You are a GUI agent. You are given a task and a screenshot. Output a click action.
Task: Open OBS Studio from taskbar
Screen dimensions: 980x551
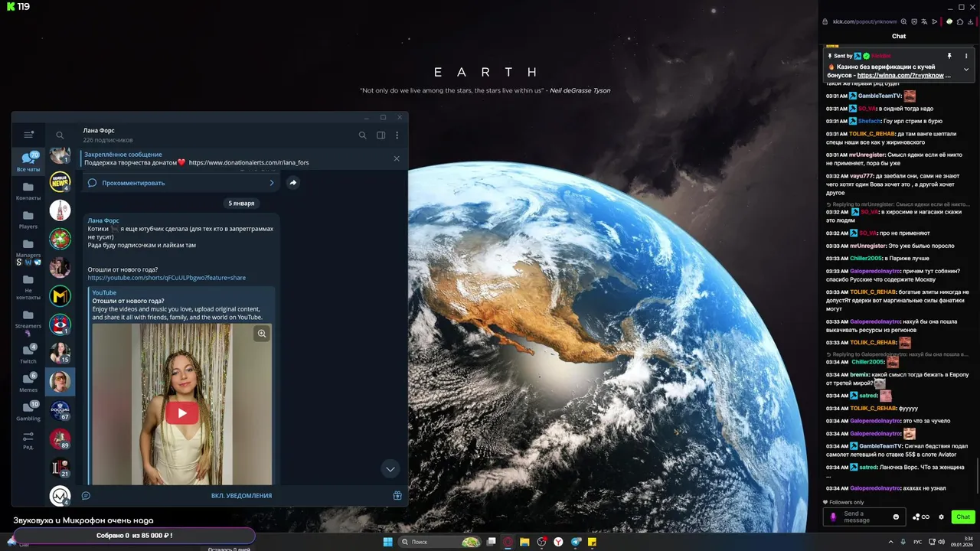[541, 542]
